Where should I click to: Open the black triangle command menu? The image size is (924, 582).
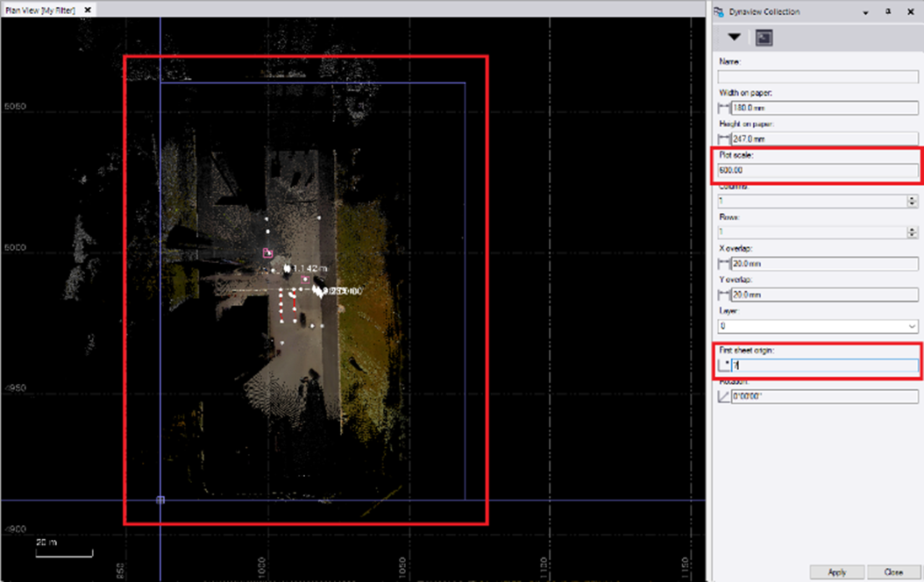(x=734, y=38)
